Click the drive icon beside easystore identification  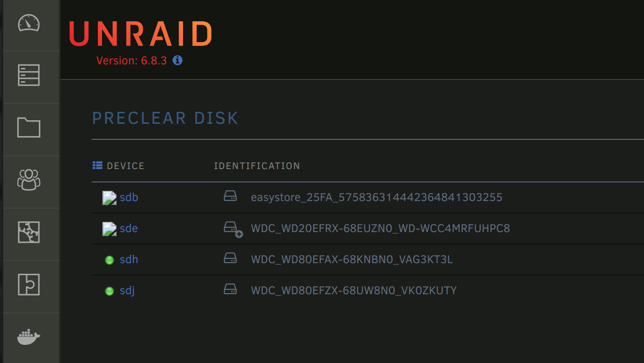pos(230,196)
